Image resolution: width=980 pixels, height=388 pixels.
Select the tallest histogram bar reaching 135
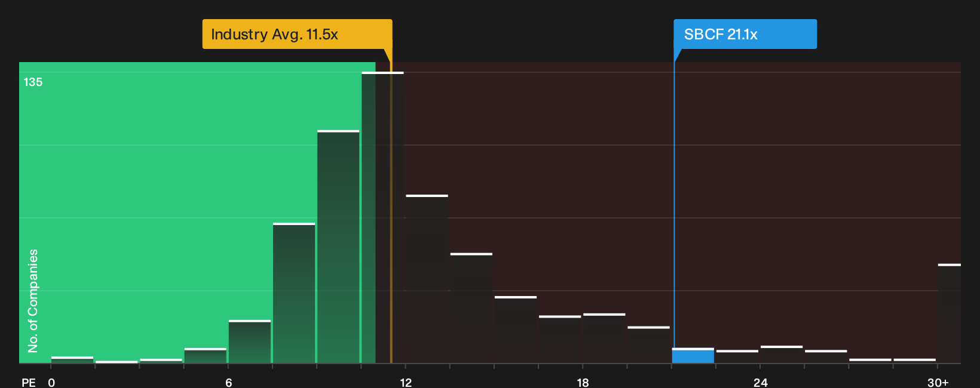click(382, 218)
